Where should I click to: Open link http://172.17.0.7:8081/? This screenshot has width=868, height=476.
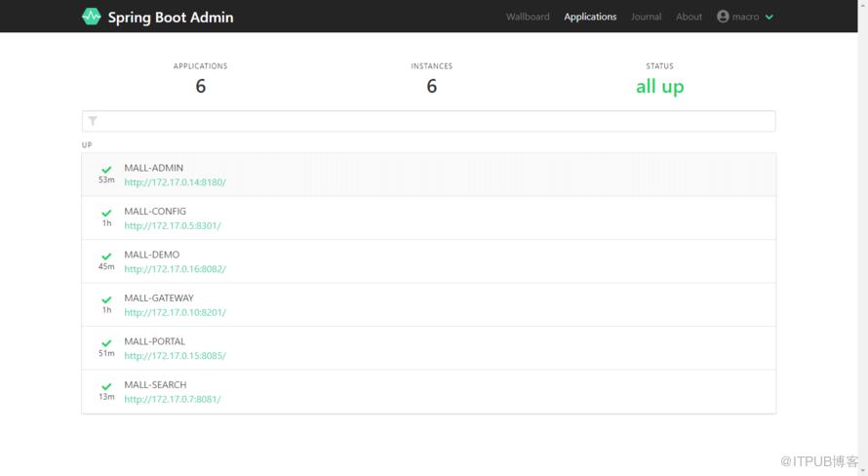pos(173,399)
